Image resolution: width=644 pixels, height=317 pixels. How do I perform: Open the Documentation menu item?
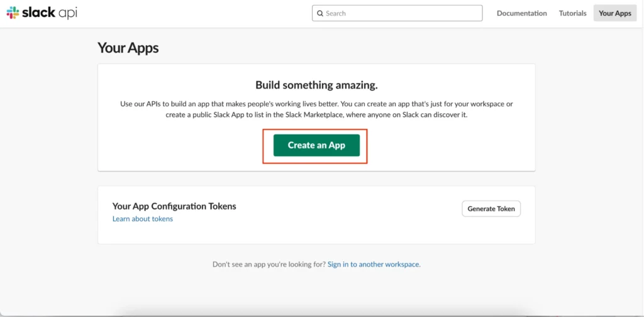click(x=521, y=13)
